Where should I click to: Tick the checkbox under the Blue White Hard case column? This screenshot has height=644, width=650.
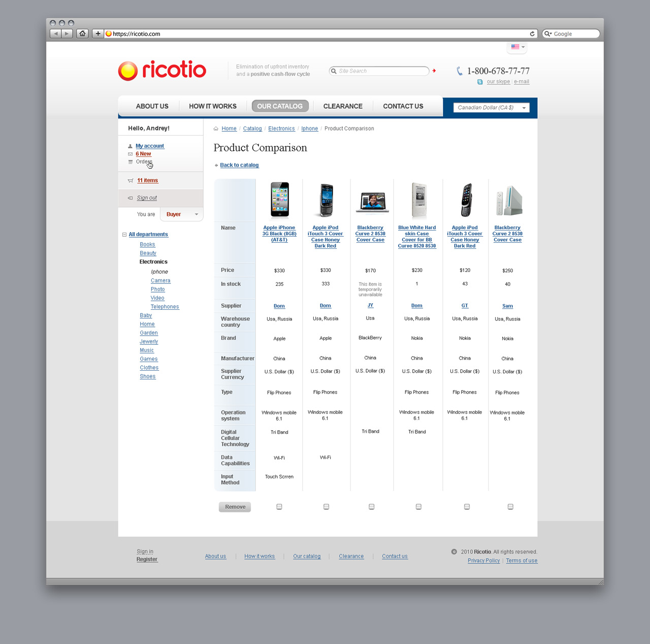coord(418,507)
